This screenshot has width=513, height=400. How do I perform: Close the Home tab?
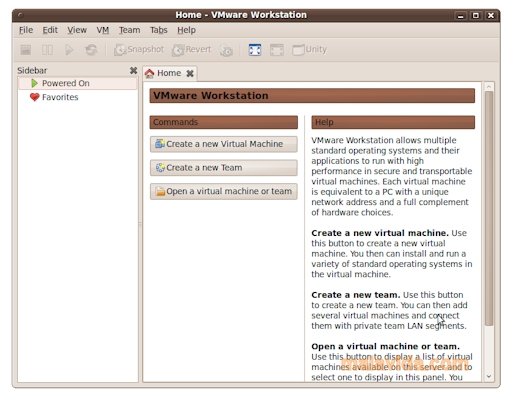tap(190, 73)
